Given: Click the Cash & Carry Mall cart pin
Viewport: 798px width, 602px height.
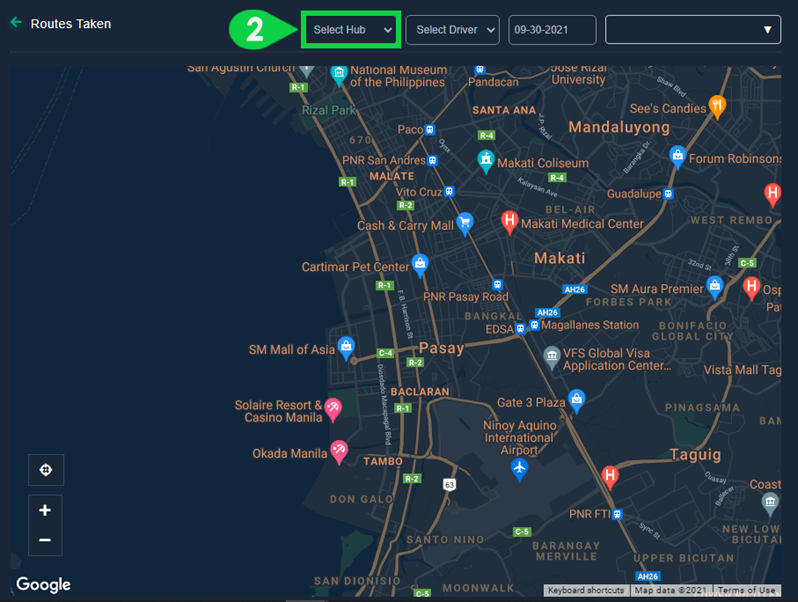Looking at the screenshot, I should 464,224.
